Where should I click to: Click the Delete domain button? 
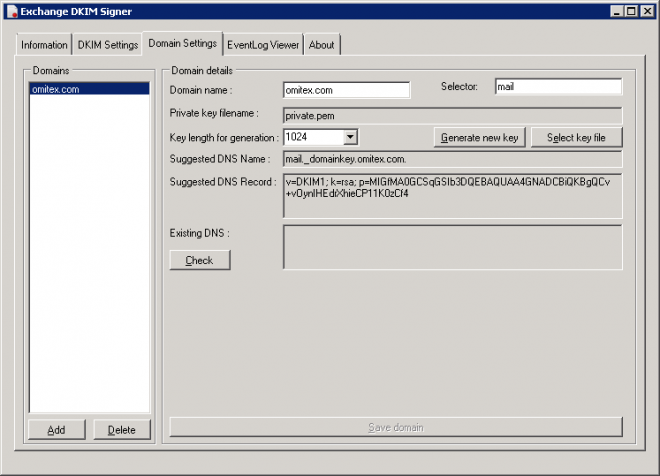pos(122,430)
